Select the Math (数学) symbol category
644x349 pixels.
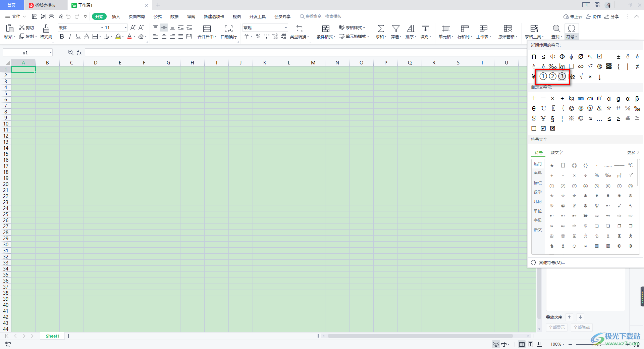coord(538,192)
